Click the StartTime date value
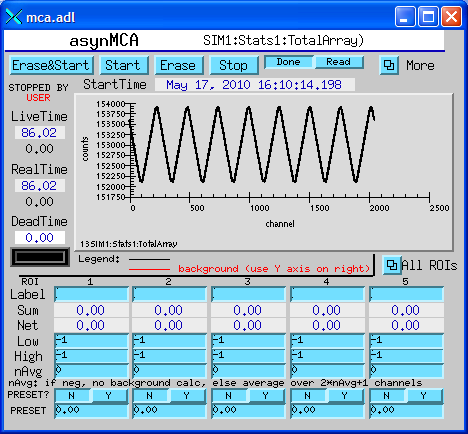 click(255, 85)
